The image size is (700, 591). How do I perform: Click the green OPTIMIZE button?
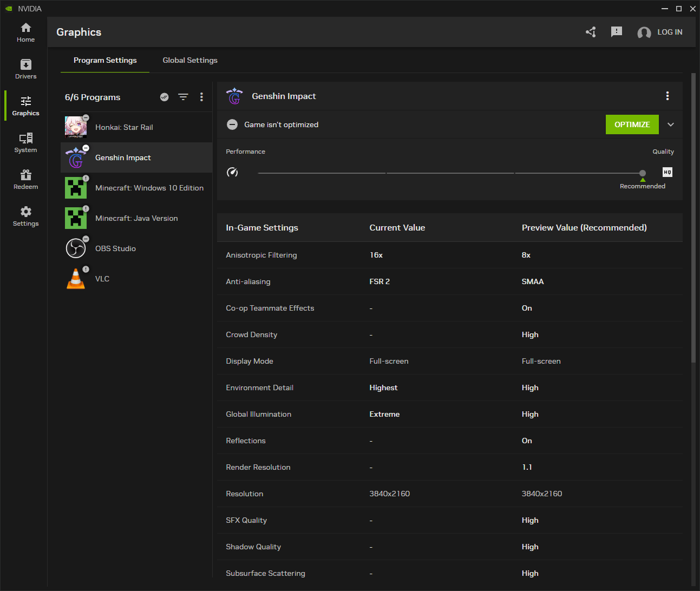pos(632,124)
